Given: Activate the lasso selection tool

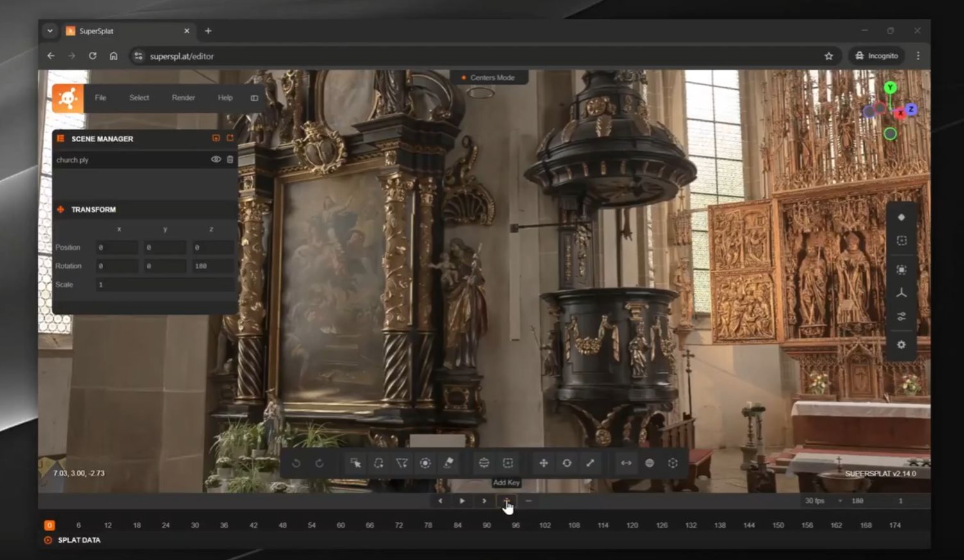Looking at the screenshot, I should coord(379,463).
